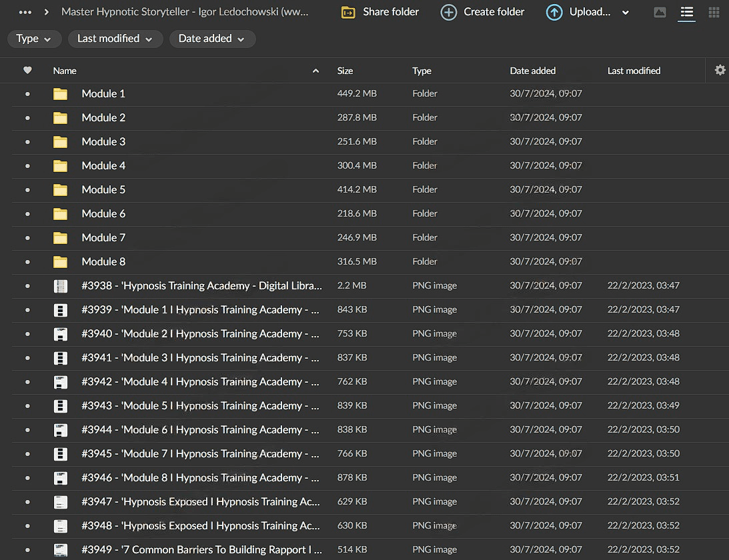The height and width of the screenshot is (560, 729).
Task: Click image icon of file #3943
Action: point(61,406)
